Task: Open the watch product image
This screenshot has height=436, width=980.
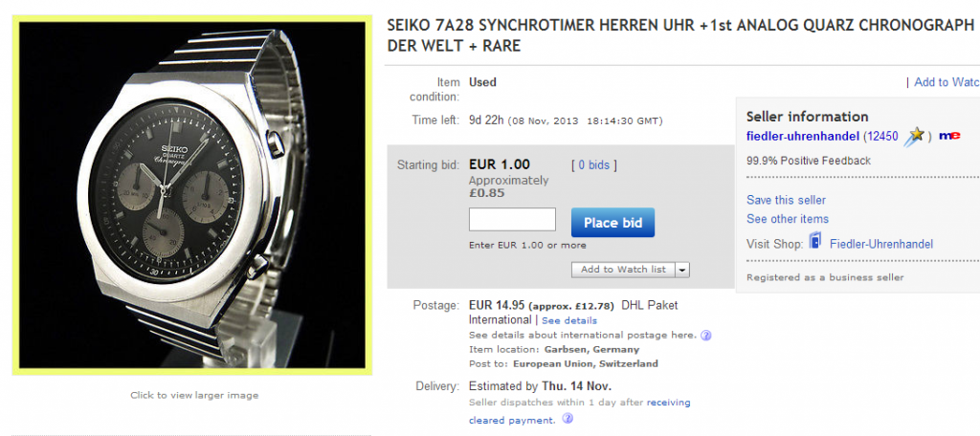Action: click(191, 194)
